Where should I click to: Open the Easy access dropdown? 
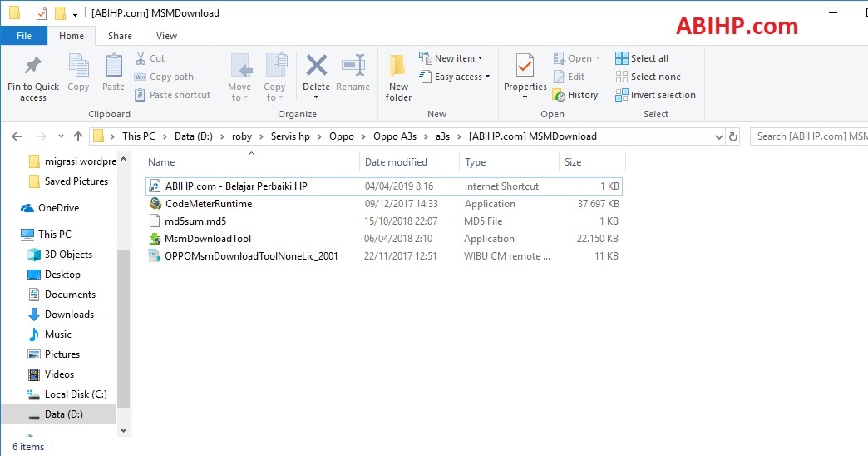click(455, 77)
